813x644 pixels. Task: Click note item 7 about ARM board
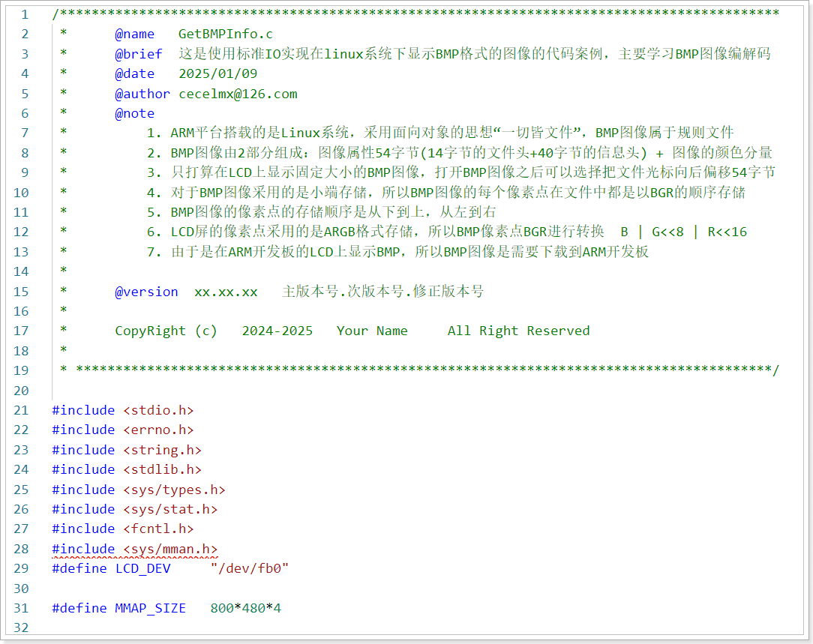(397, 253)
